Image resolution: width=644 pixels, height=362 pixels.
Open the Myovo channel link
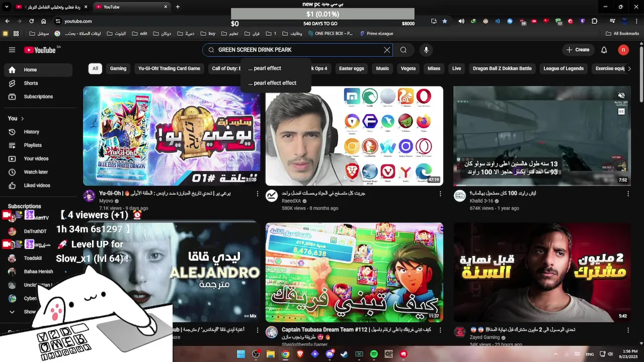pos(106,201)
